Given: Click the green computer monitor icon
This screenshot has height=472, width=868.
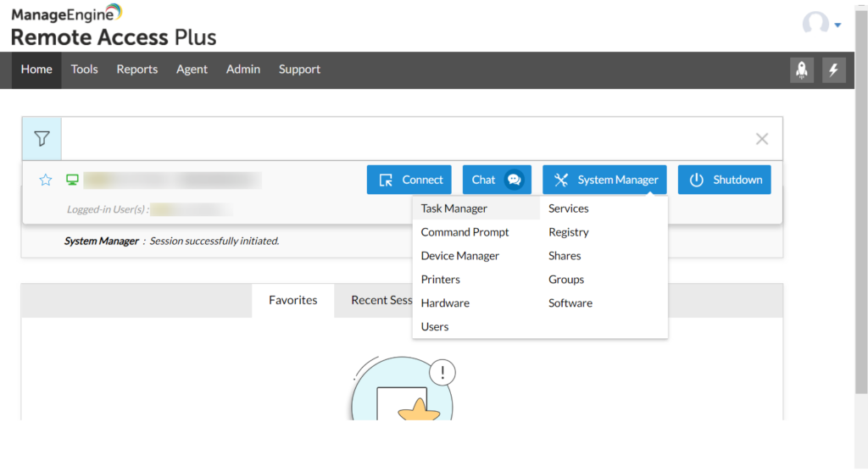Looking at the screenshot, I should tap(73, 180).
